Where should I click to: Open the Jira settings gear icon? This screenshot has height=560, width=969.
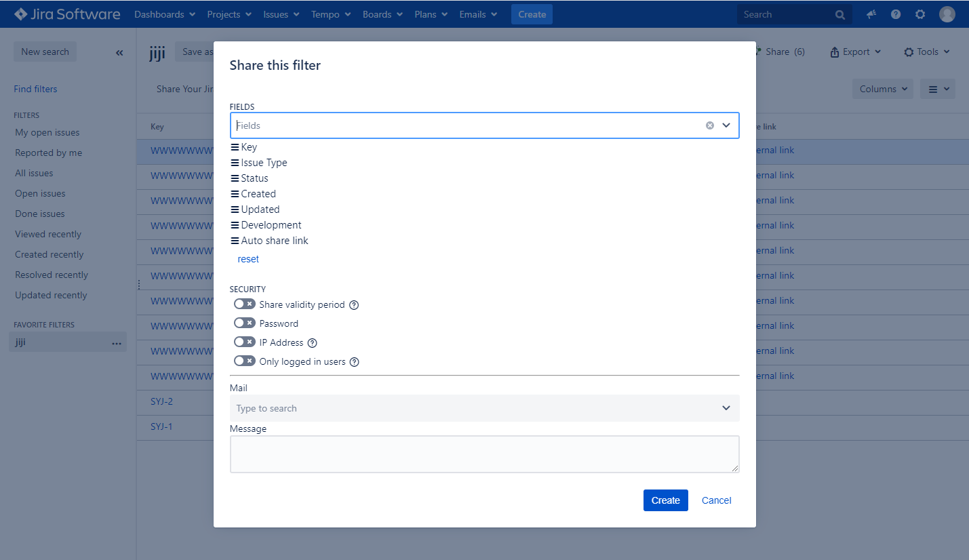click(x=920, y=14)
